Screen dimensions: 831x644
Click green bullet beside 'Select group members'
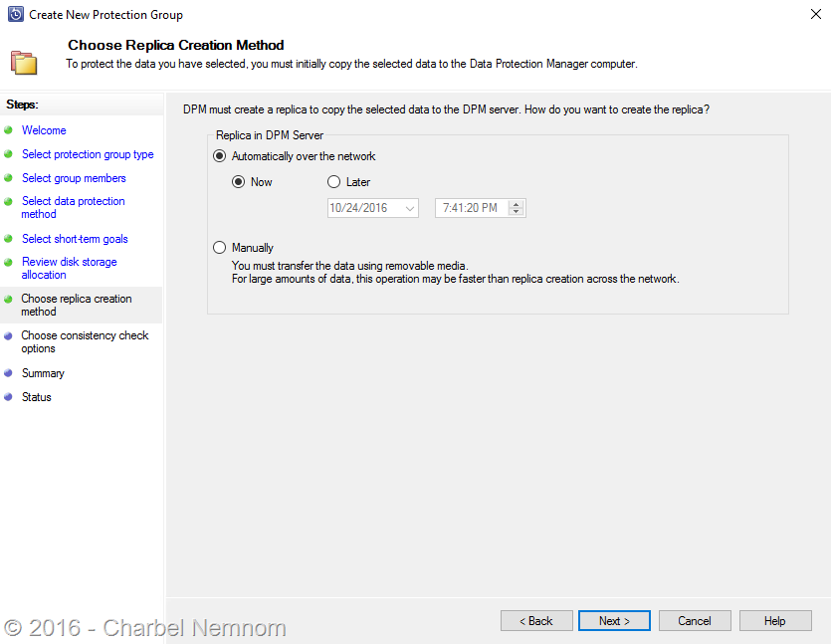click(x=8, y=178)
